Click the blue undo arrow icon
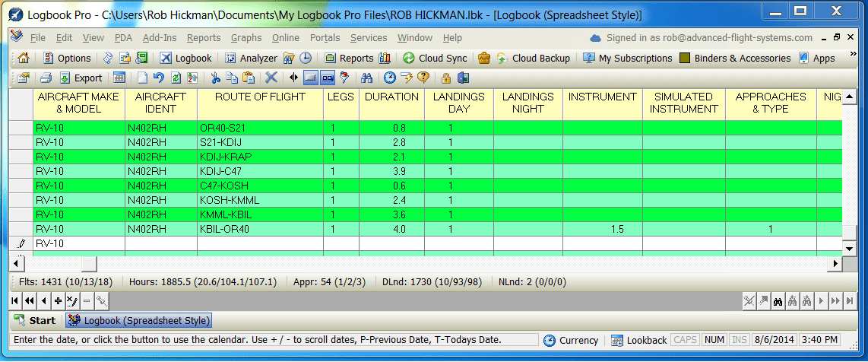The height and width of the screenshot is (362, 868). tap(158, 78)
